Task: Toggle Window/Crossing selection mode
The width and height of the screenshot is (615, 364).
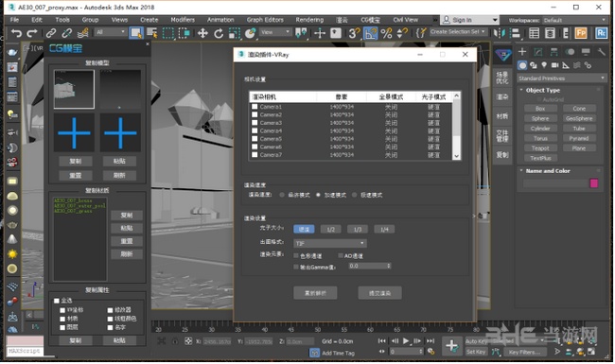Action: point(184,33)
